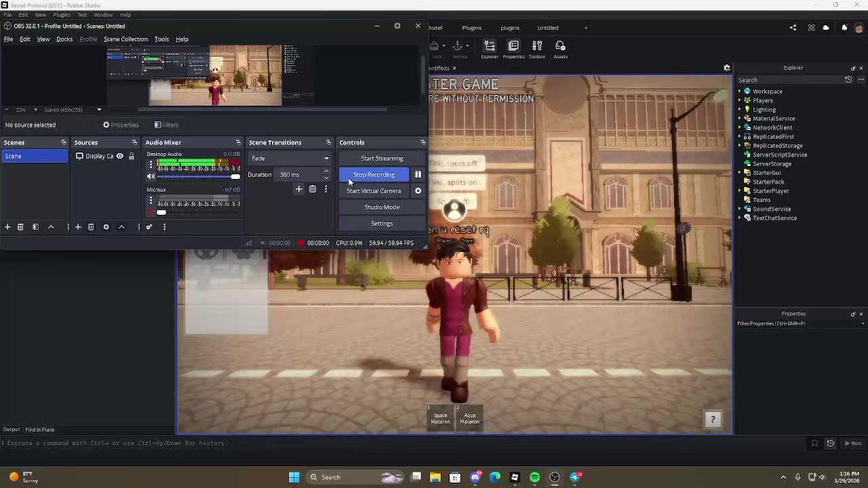Click the viewport settings gear icon
This screenshot has height=488, width=868.
pyautogui.click(x=727, y=68)
